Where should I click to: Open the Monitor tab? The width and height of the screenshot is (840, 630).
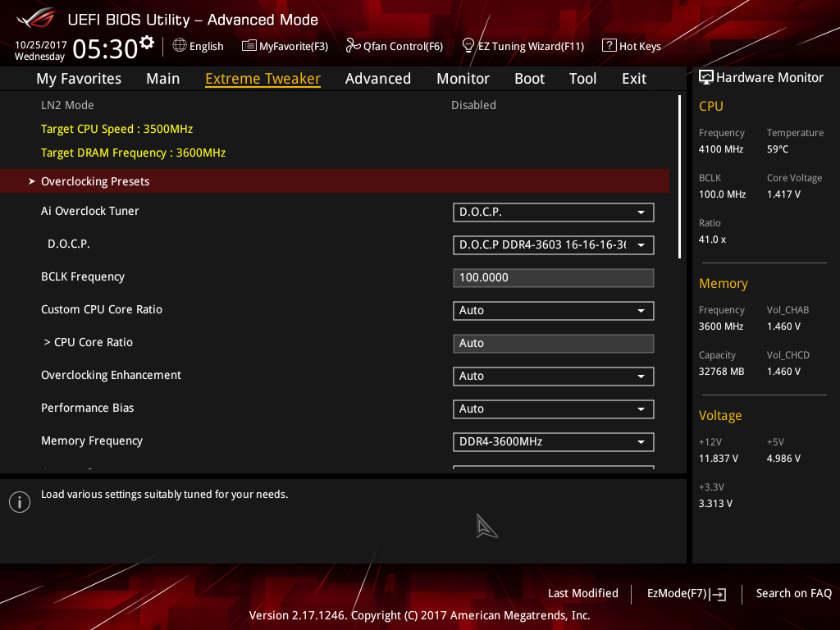(x=463, y=79)
